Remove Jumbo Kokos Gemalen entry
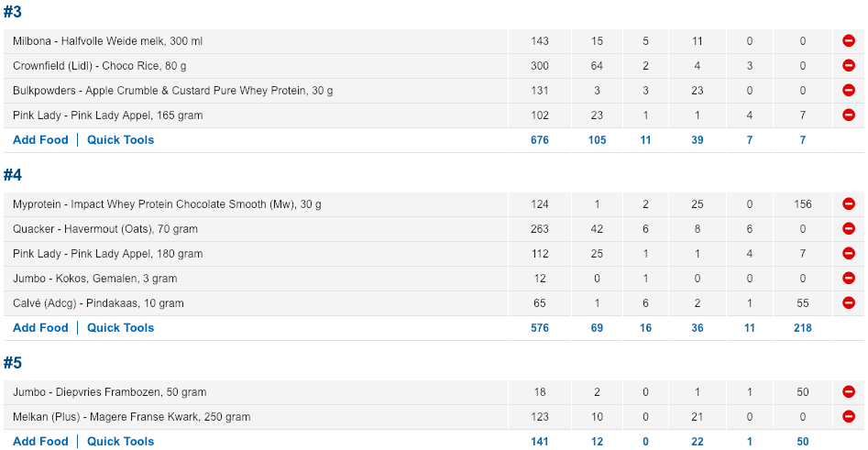Image resolution: width=868 pixels, height=450 pixels. coord(849,279)
